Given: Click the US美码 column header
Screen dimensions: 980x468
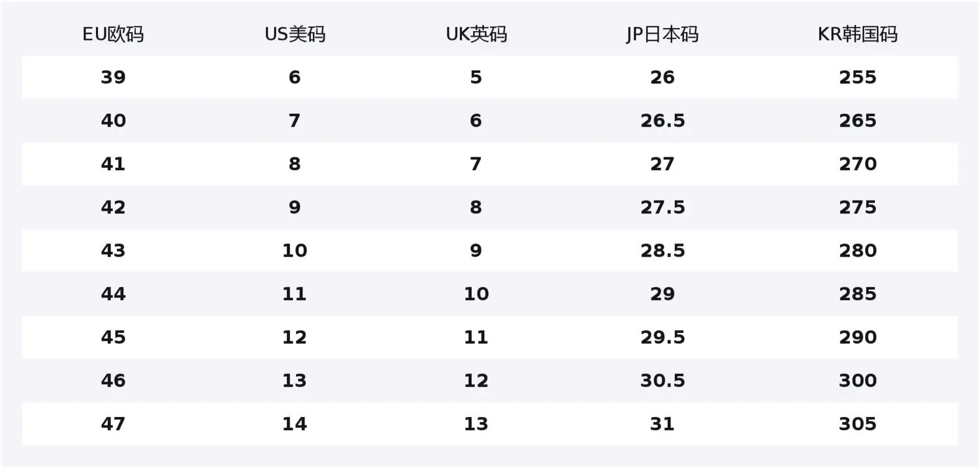Looking at the screenshot, I should click(x=295, y=34).
